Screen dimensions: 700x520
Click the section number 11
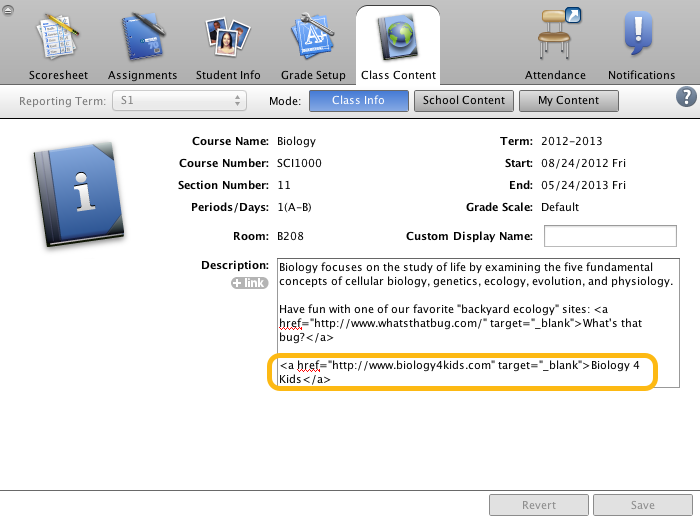tap(283, 185)
